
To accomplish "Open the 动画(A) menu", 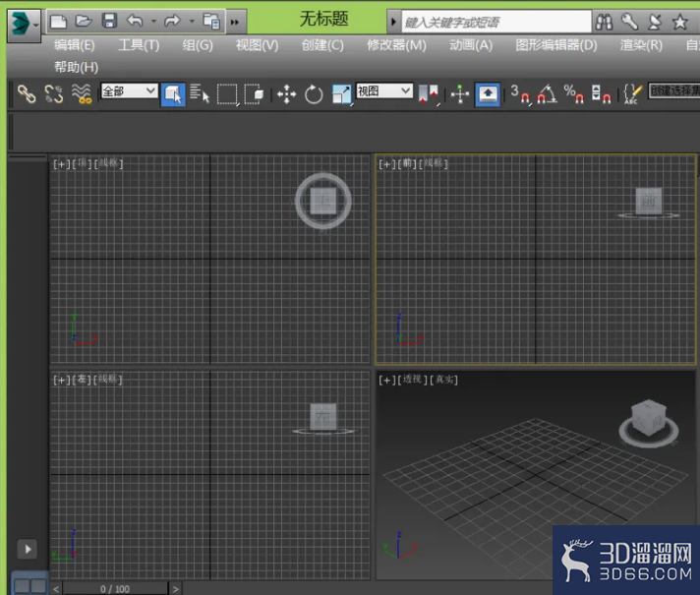I will [x=471, y=45].
